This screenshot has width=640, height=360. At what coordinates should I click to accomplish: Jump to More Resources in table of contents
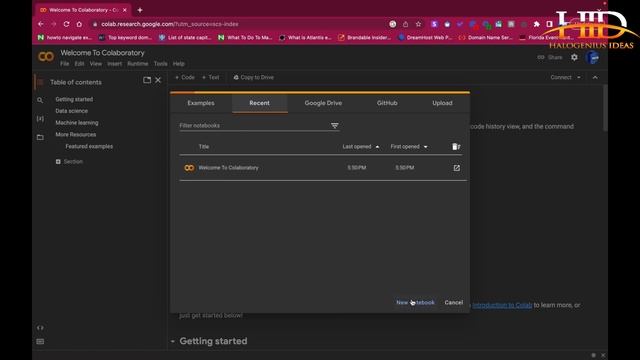(x=76, y=135)
